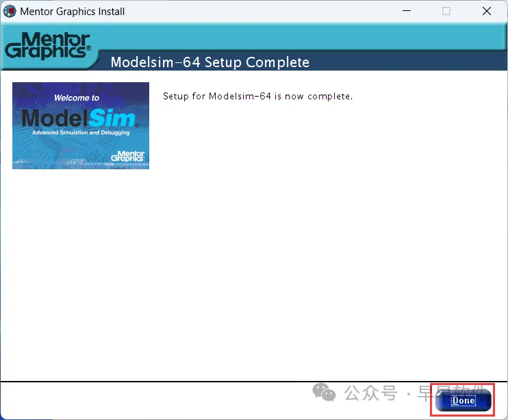Click the installer icon in title bar
This screenshot has height=420, width=508.
pyautogui.click(x=10, y=12)
